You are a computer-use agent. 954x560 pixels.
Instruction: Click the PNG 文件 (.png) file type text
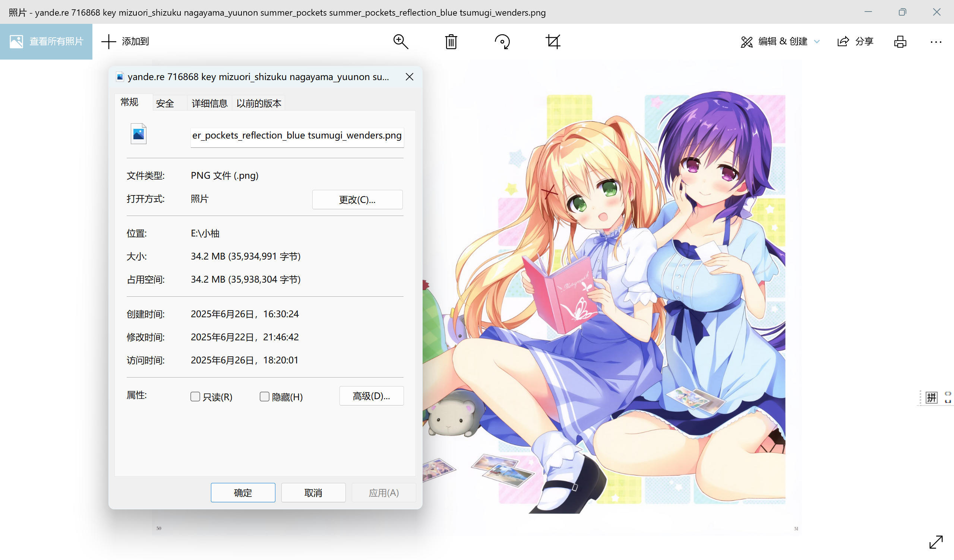click(224, 176)
